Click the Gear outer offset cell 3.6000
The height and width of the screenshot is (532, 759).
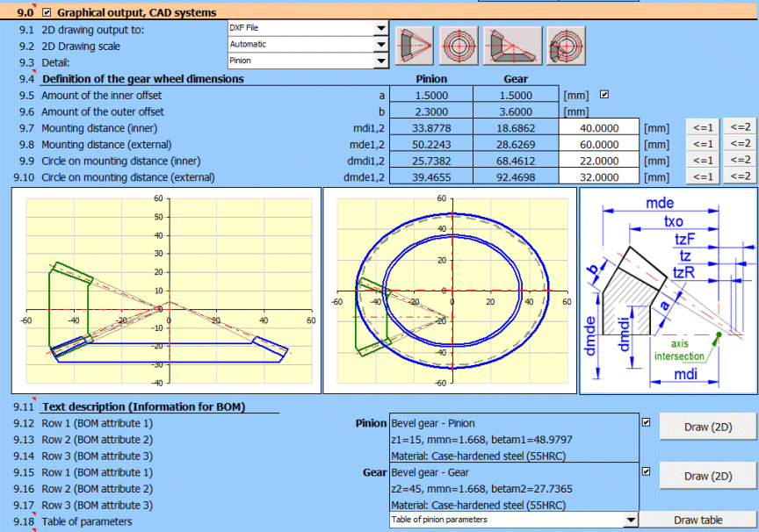(x=516, y=111)
